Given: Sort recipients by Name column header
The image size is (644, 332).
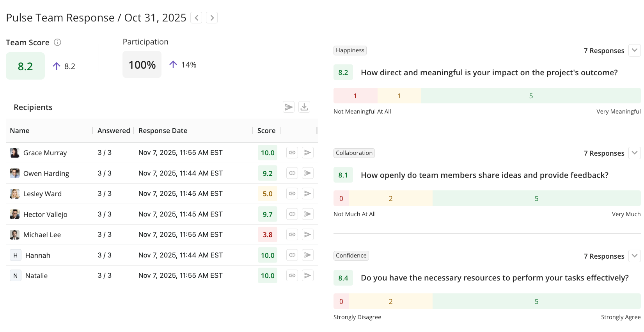Looking at the screenshot, I should click(20, 131).
